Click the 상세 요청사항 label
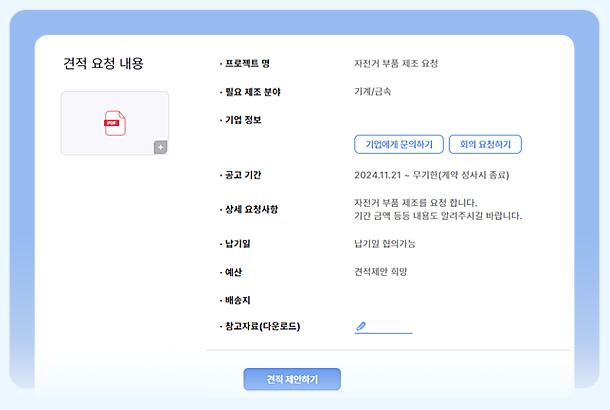Image resolution: width=610 pixels, height=410 pixels. [251, 209]
